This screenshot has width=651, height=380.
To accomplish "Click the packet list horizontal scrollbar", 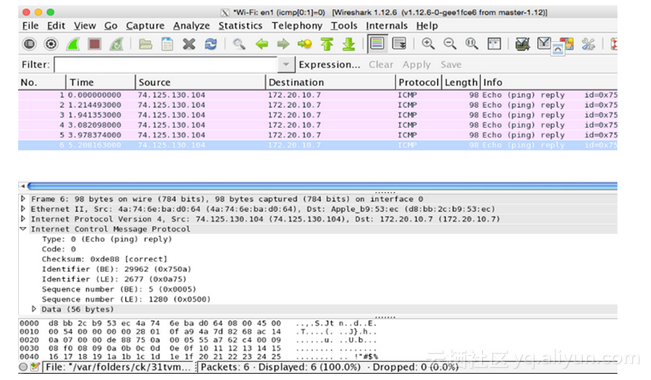I will 322,186.
